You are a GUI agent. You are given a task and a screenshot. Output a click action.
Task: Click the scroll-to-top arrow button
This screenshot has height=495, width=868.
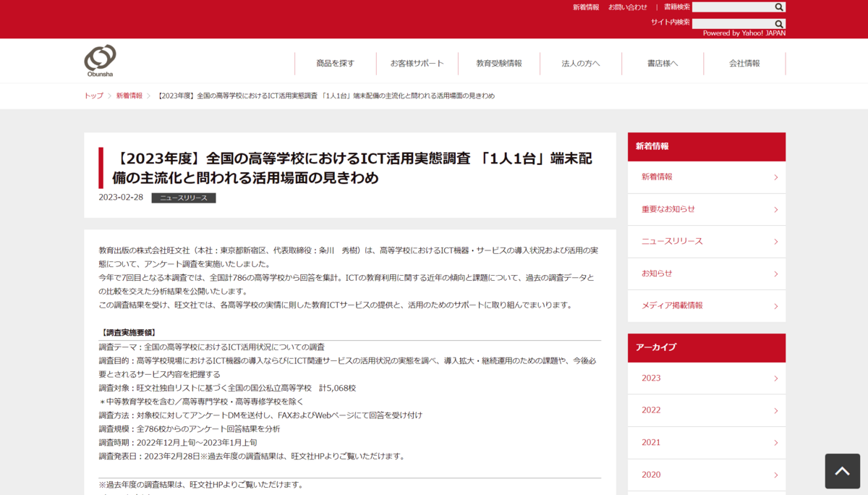pyautogui.click(x=842, y=471)
